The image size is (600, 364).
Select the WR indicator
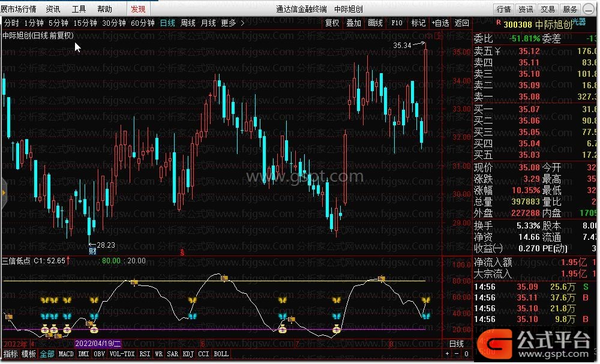click(x=159, y=354)
